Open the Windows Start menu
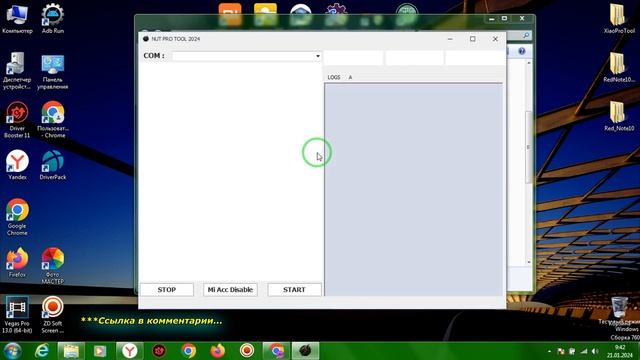The image size is (640, 360). [12, 351]
